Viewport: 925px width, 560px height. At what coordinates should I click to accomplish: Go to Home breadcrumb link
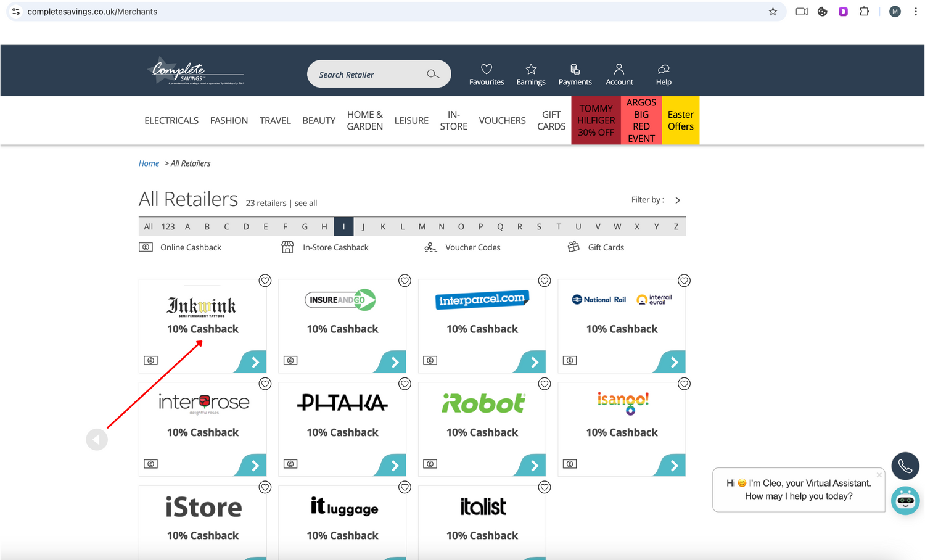coord(149,163)
